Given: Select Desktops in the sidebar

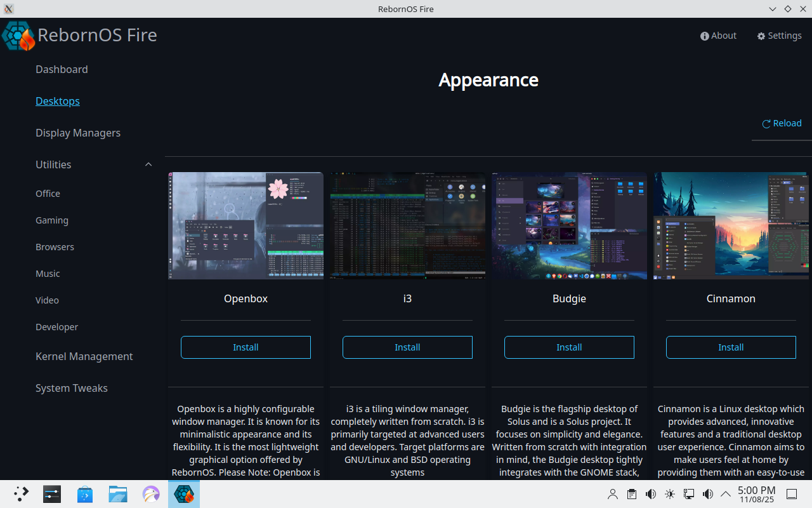Looking at the screenshot, I should (58, 101).
